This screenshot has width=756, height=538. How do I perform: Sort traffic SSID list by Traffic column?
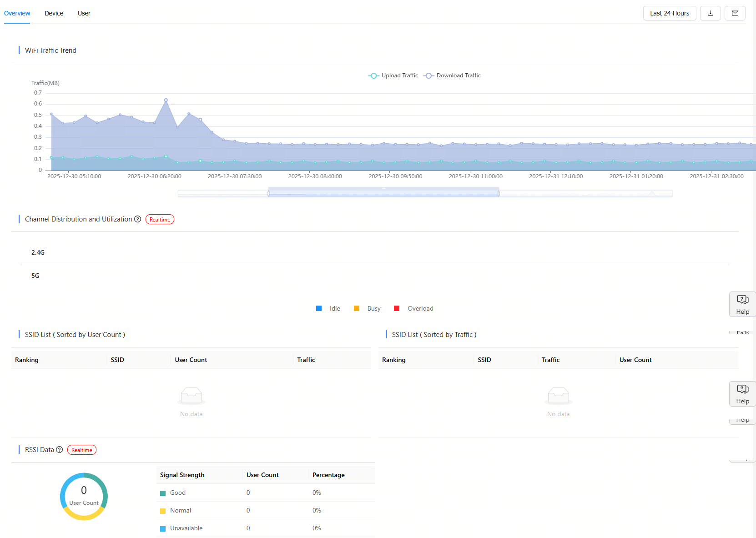[x=550, y=360]
